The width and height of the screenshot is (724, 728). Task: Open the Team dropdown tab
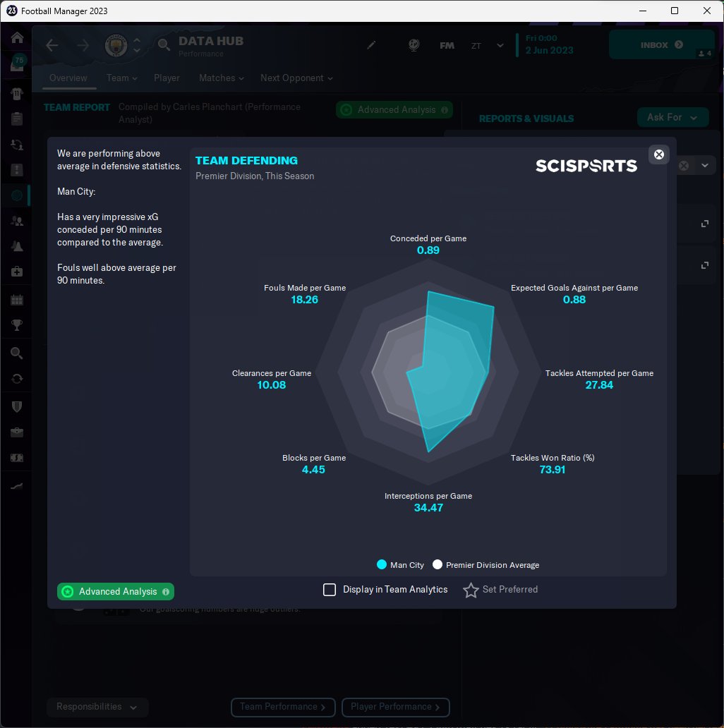click(x=121, y=78)
